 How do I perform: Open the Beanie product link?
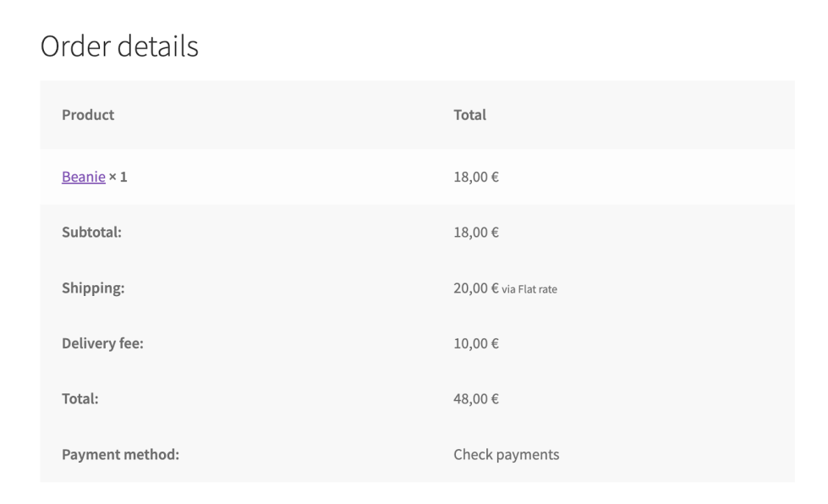coord(83,177)
